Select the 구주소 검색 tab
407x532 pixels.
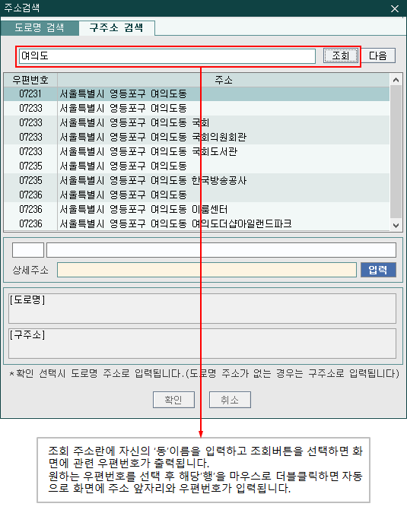click(x=116, y=28)
